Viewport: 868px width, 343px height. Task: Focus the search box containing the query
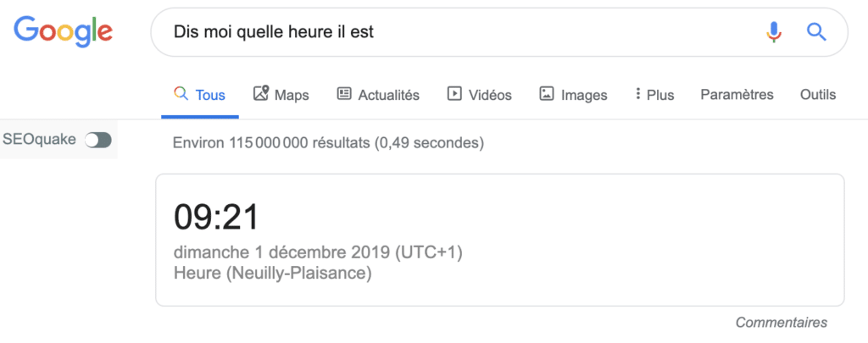coord(458,32)
